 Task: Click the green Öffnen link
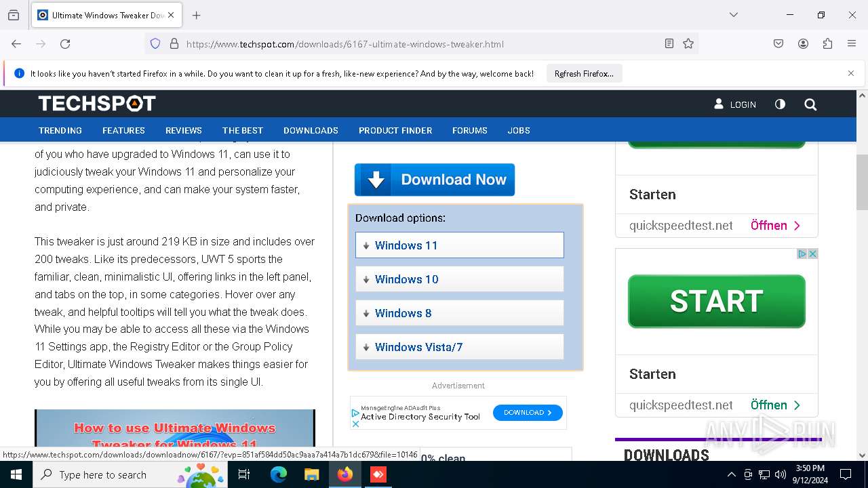[x=776, y=405]
